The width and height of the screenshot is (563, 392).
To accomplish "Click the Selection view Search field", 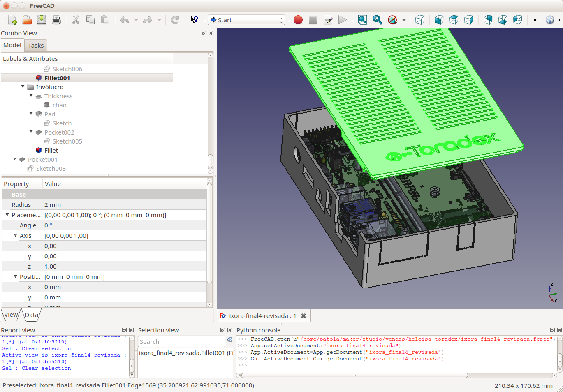I will point(181,342).
